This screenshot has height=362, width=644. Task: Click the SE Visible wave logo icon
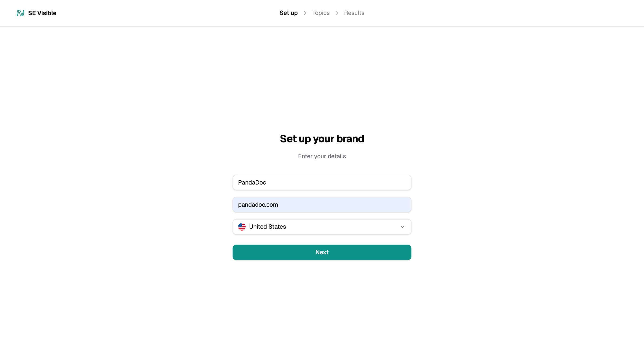click(x=20, y=13)
